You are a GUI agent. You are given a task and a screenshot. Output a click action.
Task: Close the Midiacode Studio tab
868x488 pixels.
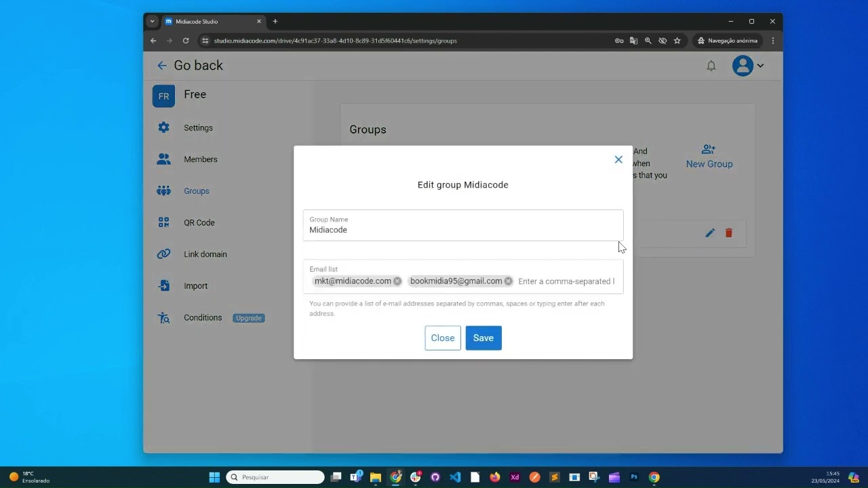(259, 22)
